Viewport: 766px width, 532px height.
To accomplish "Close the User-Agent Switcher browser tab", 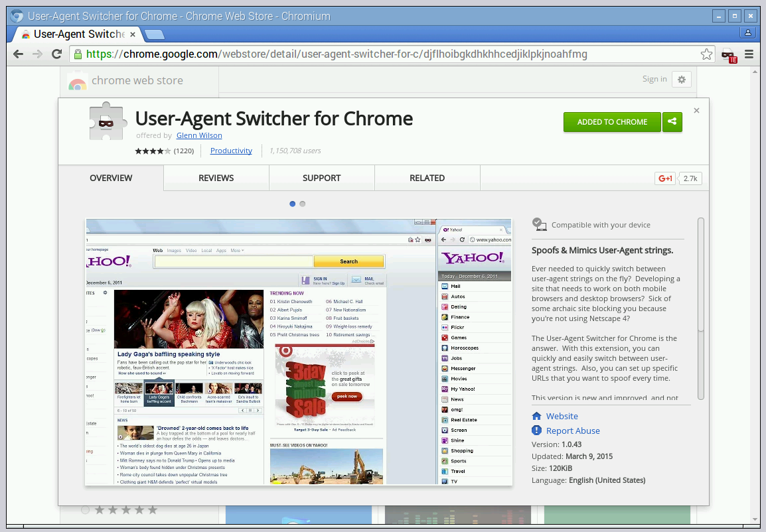I will click(132, 34).
